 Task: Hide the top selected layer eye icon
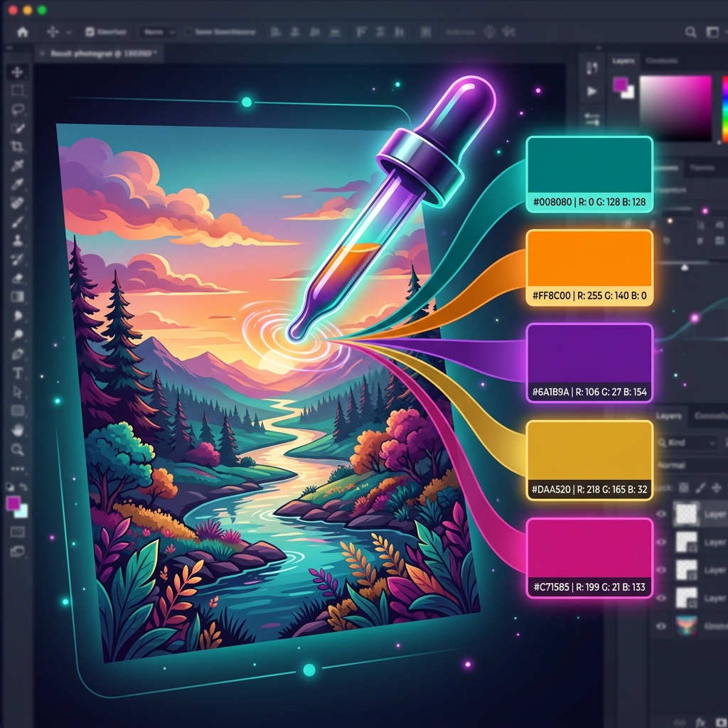[x=661, y=513]
